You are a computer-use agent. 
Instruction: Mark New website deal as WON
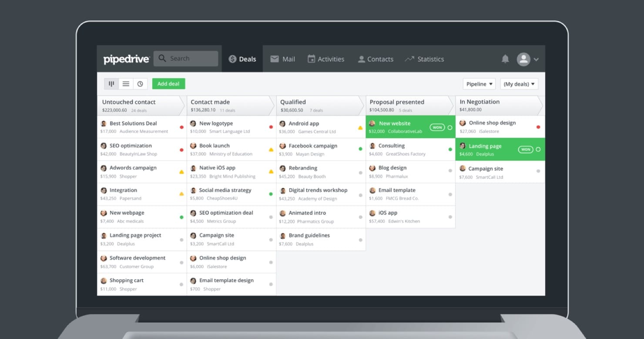tap(438, 126)
